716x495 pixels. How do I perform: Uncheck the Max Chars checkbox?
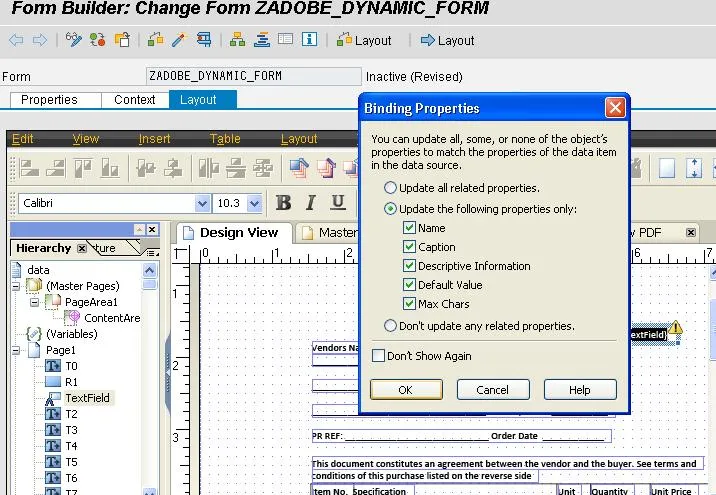coord(409,304)
